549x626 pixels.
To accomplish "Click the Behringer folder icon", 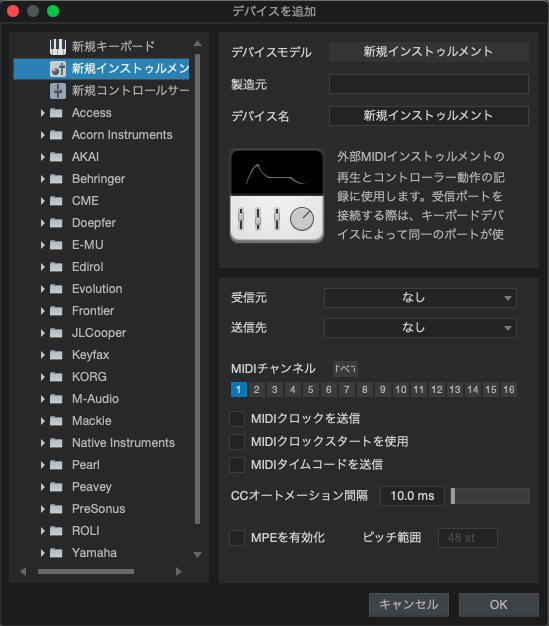I will [x=56, y=179].
